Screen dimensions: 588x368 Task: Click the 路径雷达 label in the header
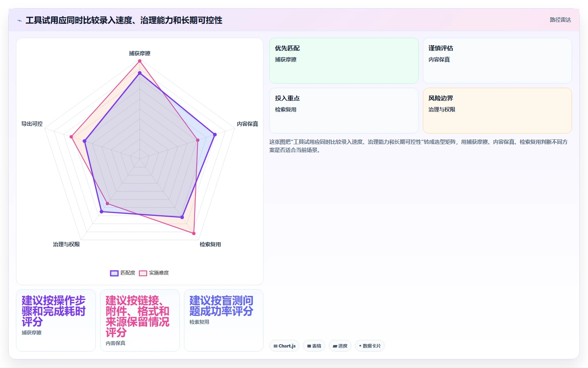(x=560, y=20)
